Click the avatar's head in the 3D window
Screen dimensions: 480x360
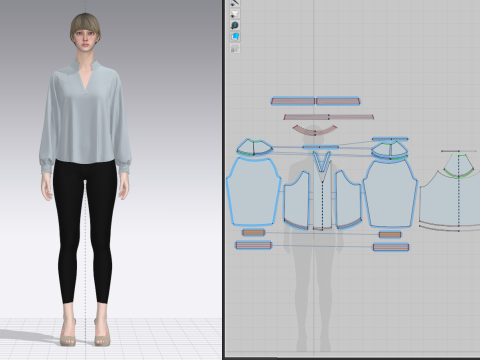click(x=85, y=33)
